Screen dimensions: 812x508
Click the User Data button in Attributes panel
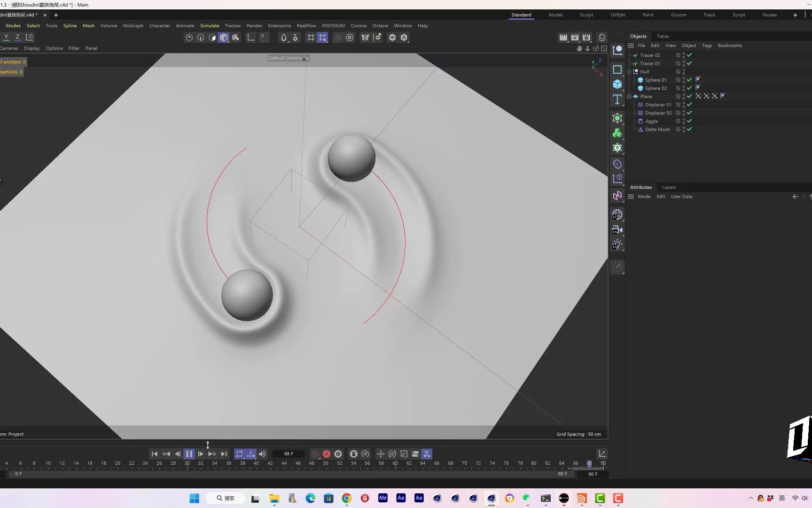(x=681, y=196)
